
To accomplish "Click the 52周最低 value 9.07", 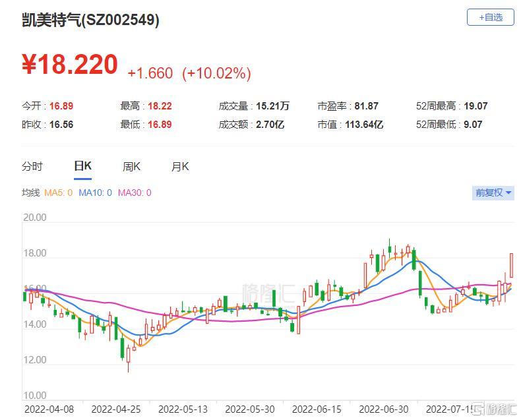I will tap(473, 125).
